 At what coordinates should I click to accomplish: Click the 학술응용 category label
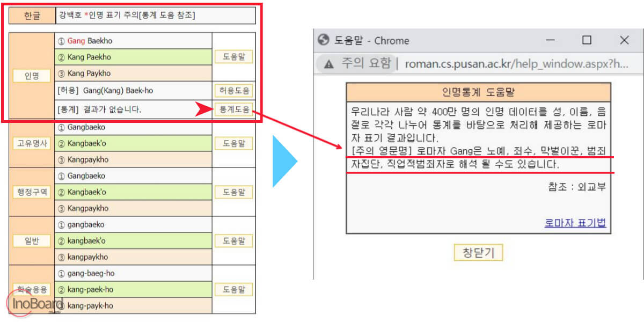32,290
